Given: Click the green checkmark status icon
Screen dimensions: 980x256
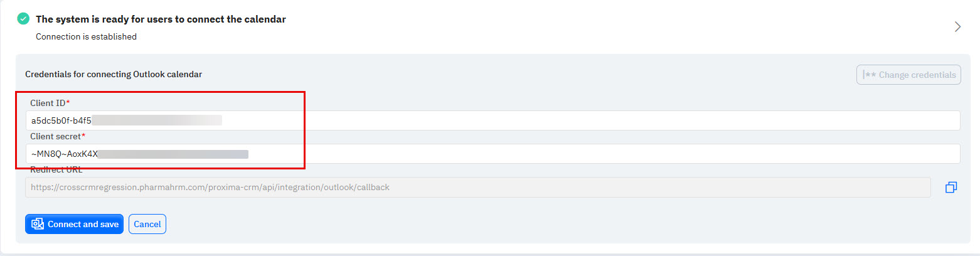Looking at the screenshot, I should point(23,19).
